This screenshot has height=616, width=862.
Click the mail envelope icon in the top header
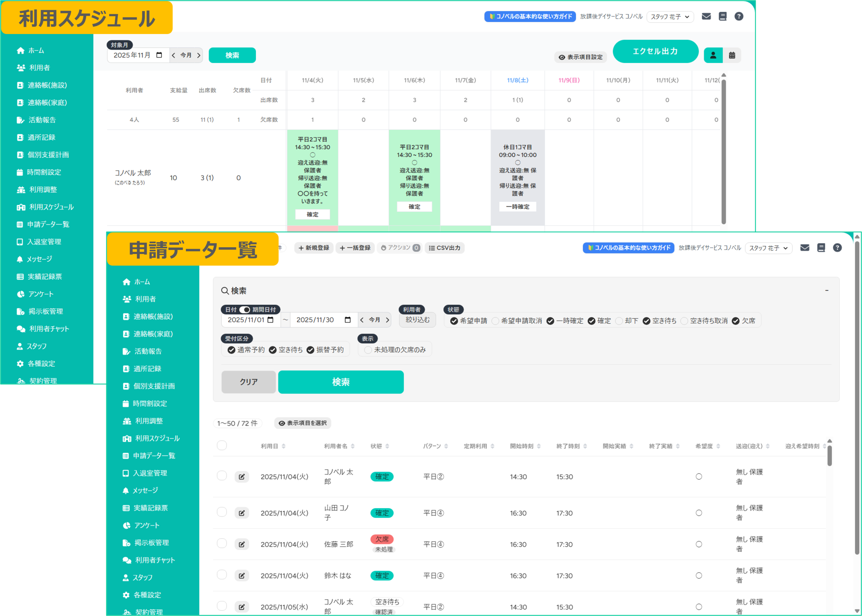coord(706,16)
